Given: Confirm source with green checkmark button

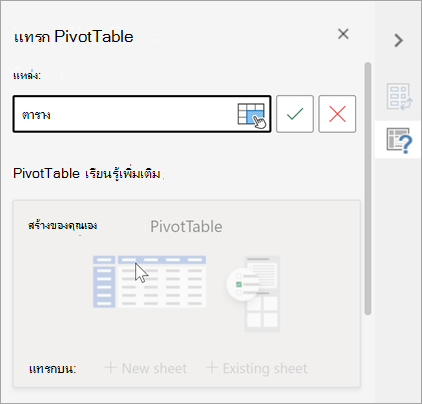Looking at the screenshot, I should click(x=295, y=114).
